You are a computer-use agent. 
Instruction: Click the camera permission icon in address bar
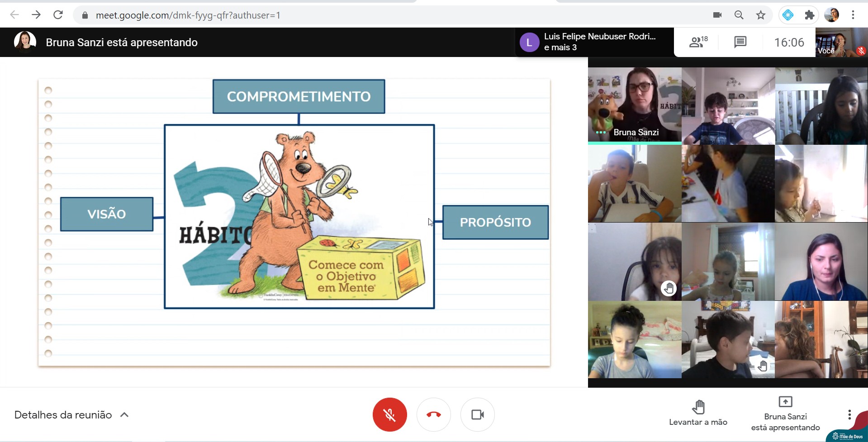(717, 15)
